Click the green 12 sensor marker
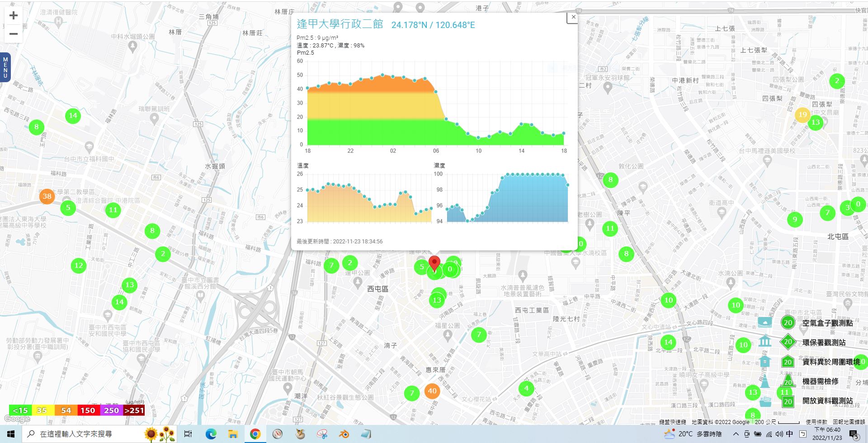 79,265
